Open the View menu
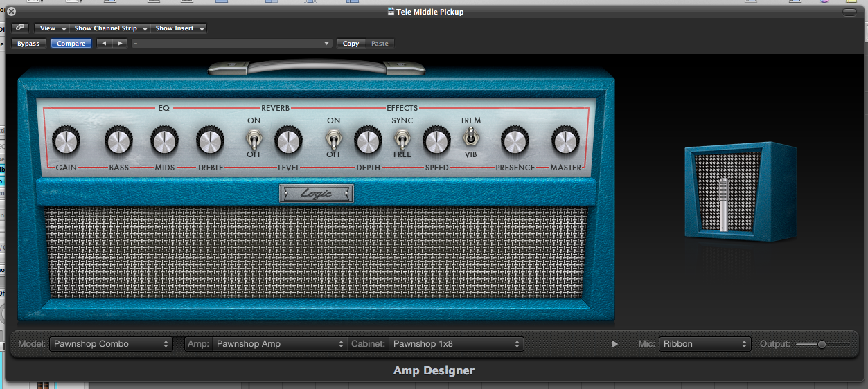 [53, 28]
